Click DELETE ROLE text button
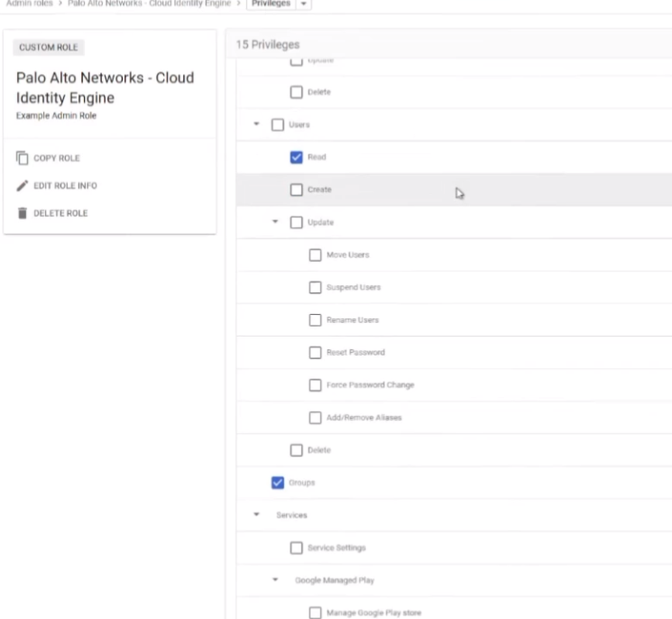Screen dimensions: 672x619 pyautogui.click(x=60, y=213)
